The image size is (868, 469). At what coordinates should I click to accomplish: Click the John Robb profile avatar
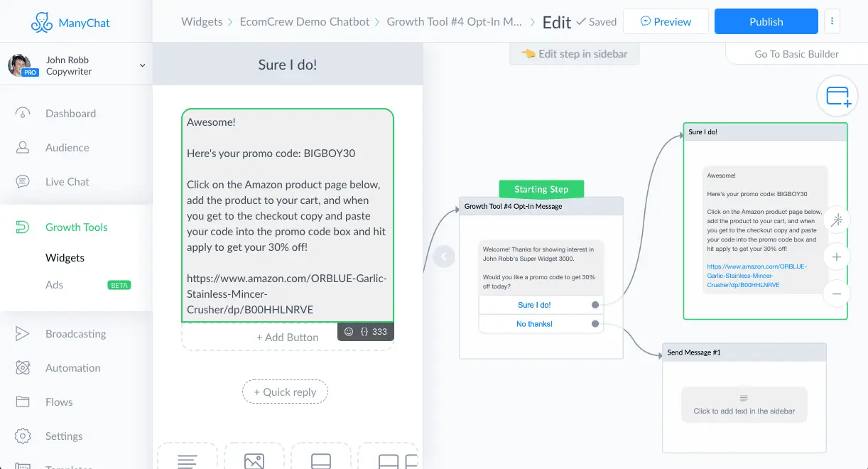(x=19, y=65)
